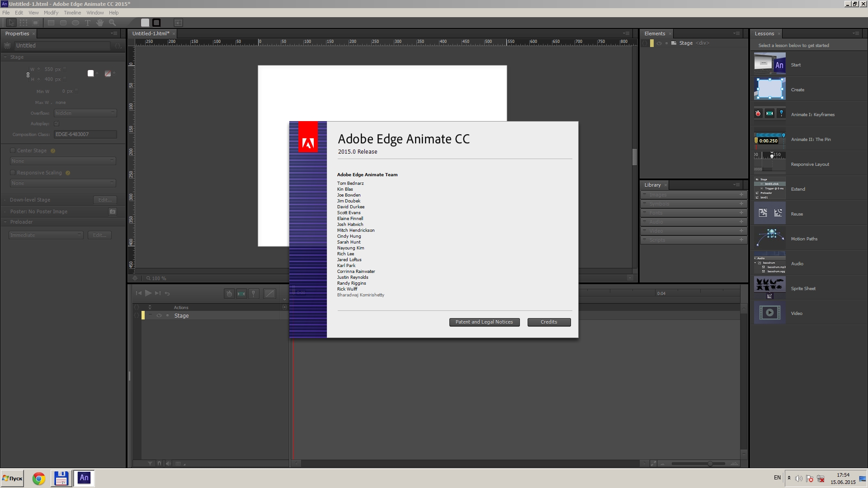Open the File menu
Viewport: 868px width, 488px height.
(6, 13)
